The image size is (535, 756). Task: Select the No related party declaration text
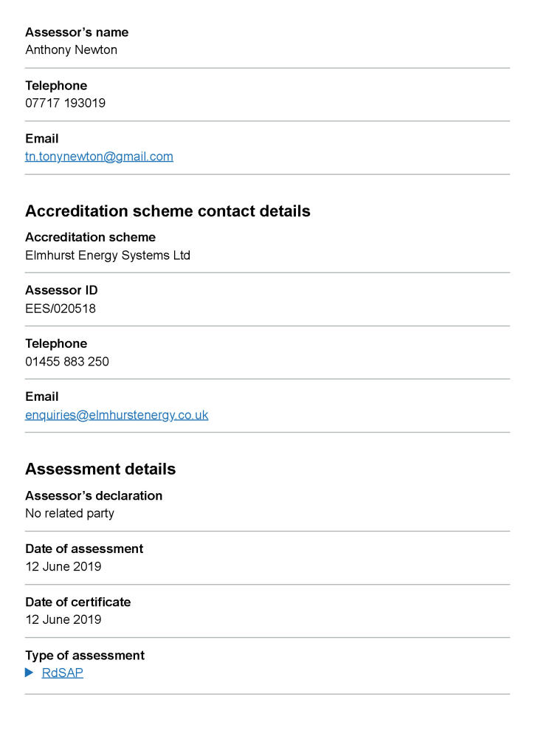[69, 513]
